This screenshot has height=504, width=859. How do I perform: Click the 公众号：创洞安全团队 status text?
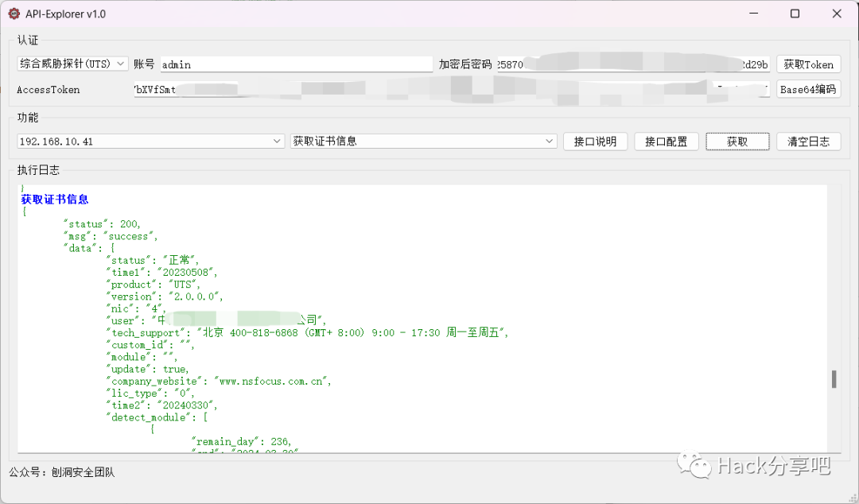(x=62, y=472)
